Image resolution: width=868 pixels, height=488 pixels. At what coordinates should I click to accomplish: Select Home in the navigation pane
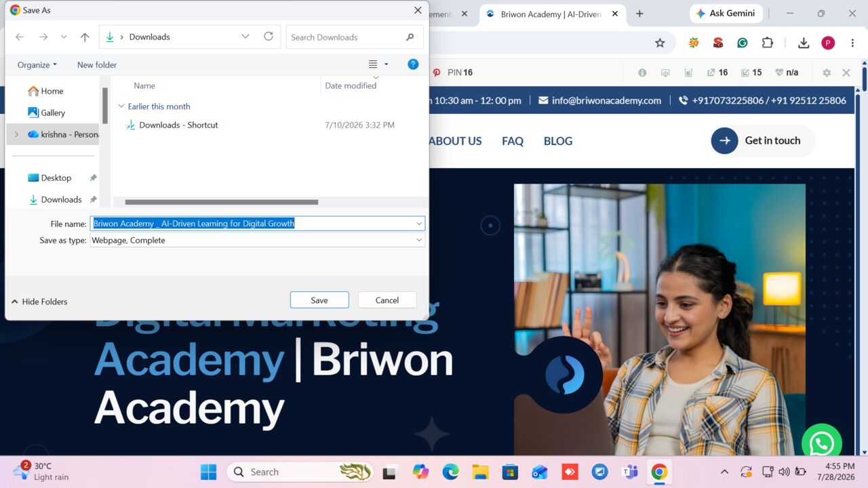tap(45, 91)
